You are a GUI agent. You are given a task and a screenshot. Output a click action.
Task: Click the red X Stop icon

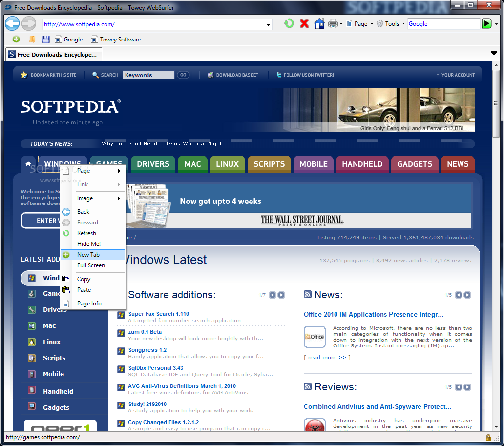tap(304, 23)
